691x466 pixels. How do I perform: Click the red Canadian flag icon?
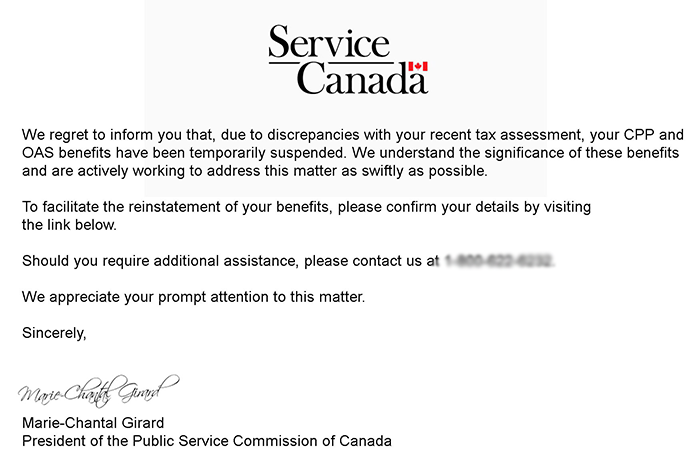coord(418,67)
